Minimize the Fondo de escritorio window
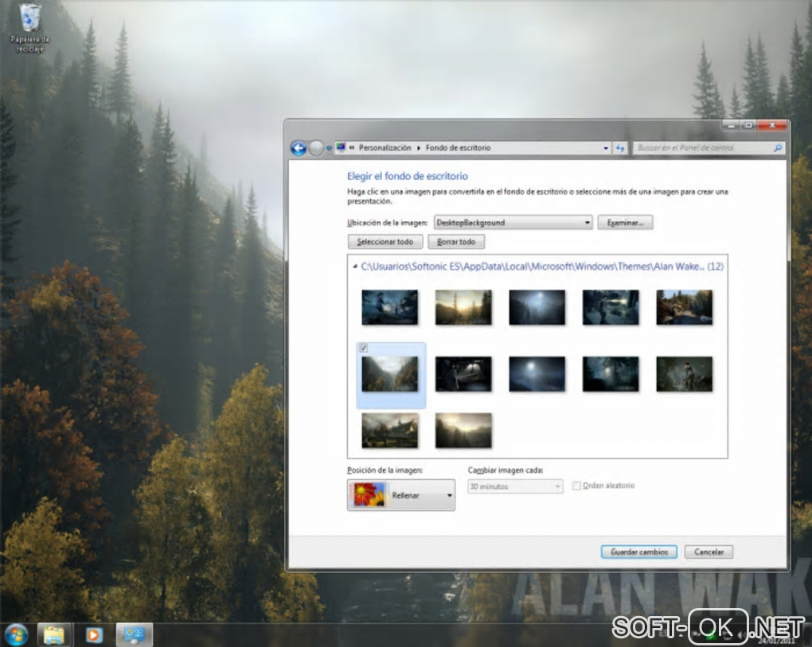 point(732,125)
